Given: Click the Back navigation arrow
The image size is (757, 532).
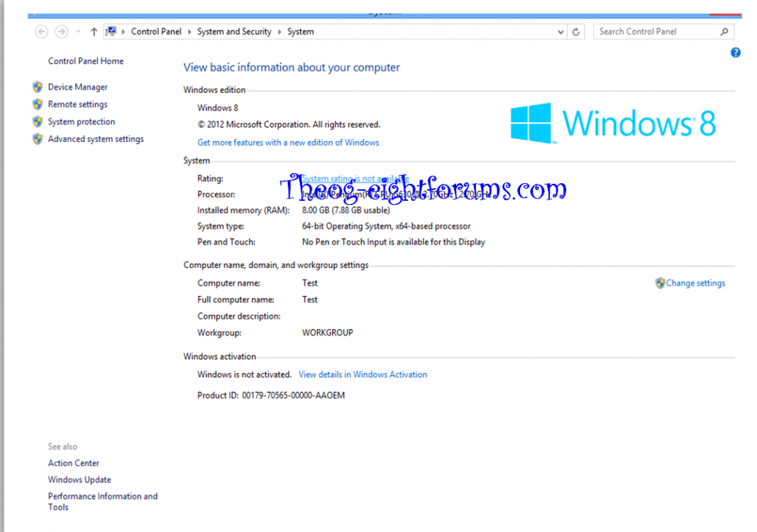Looking at the screenshot, I should (41, 31).
